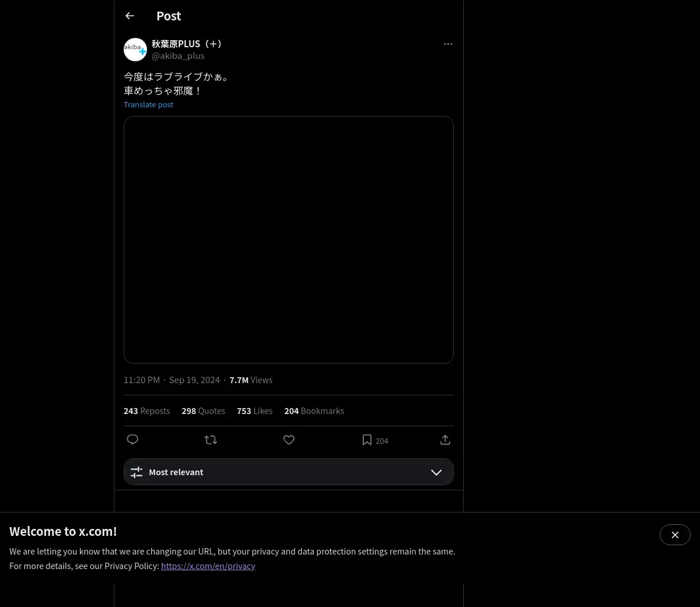Go back using the arrow icon
Image resolution: width=700 pixels, height=607 pixels.
[129, 16]
